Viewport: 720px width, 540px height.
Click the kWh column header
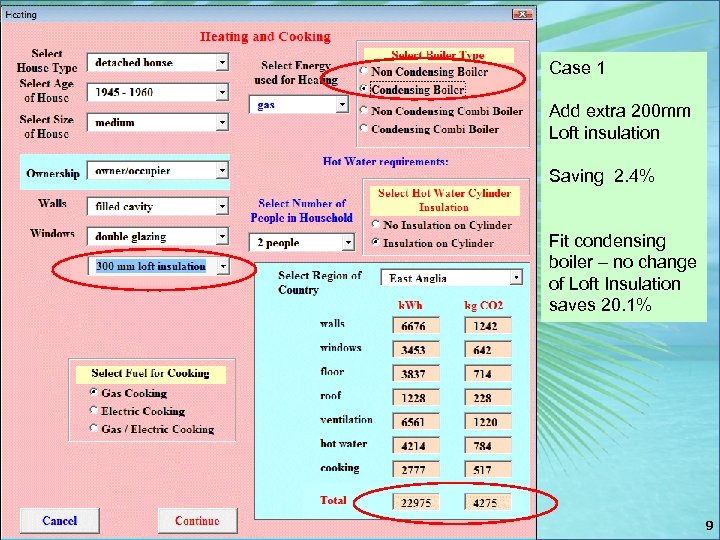[410, 305]
